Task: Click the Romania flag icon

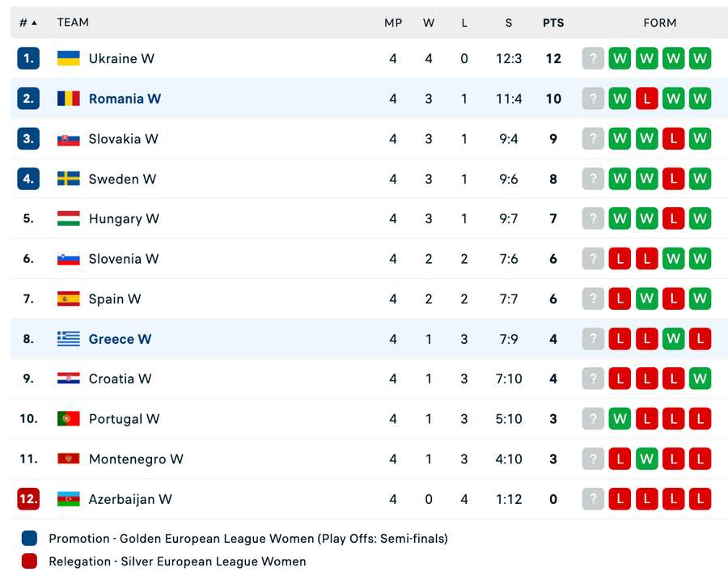Action: [68, 99]
